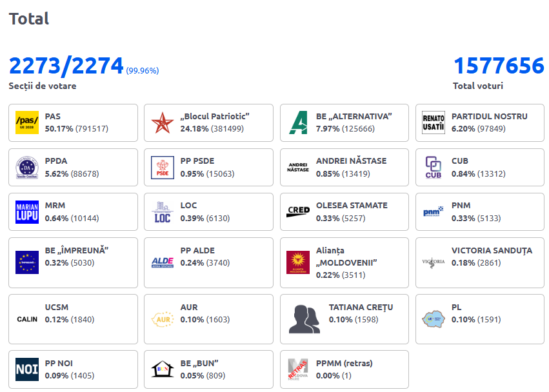Click the blue Marian Lupu logo
This screenshot has width=549, height=392.
point(27,211)
